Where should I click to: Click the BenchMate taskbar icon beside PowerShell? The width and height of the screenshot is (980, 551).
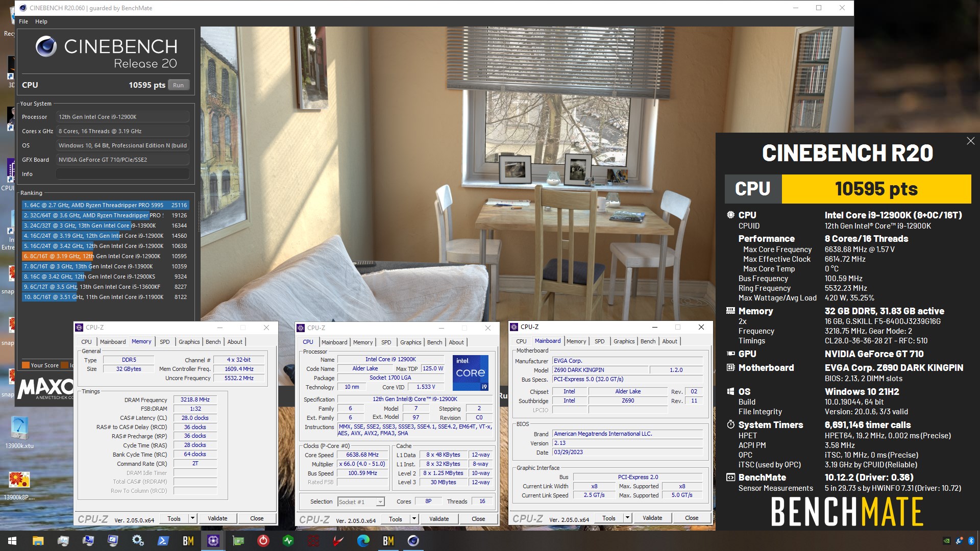pyautogui.click(x=188, y=541)
